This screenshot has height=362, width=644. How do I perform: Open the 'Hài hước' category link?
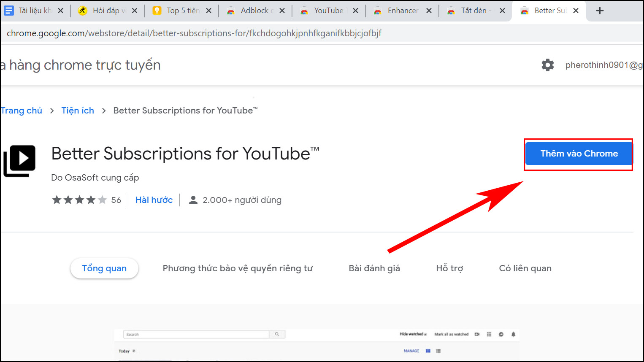pos(154,200)
